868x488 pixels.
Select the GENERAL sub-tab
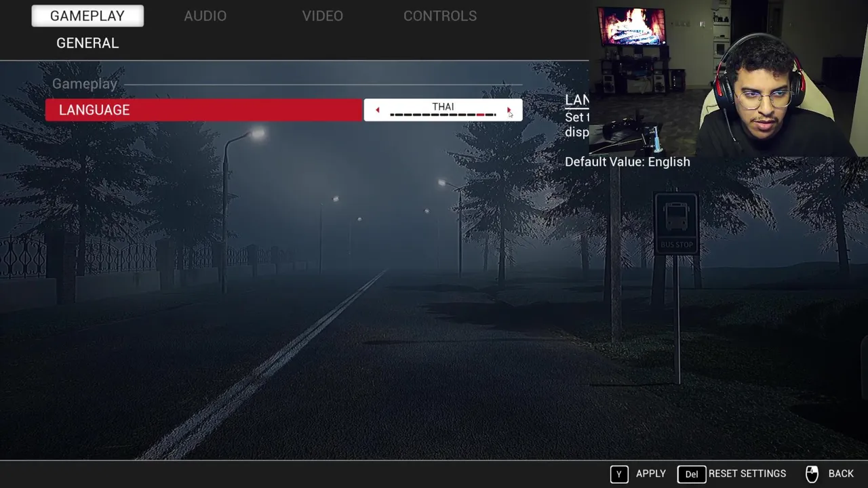pos(87,43)
